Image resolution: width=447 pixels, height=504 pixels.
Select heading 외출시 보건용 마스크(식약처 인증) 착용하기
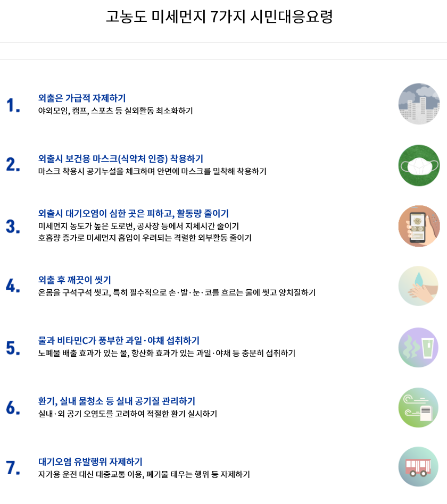click(121, 159)
